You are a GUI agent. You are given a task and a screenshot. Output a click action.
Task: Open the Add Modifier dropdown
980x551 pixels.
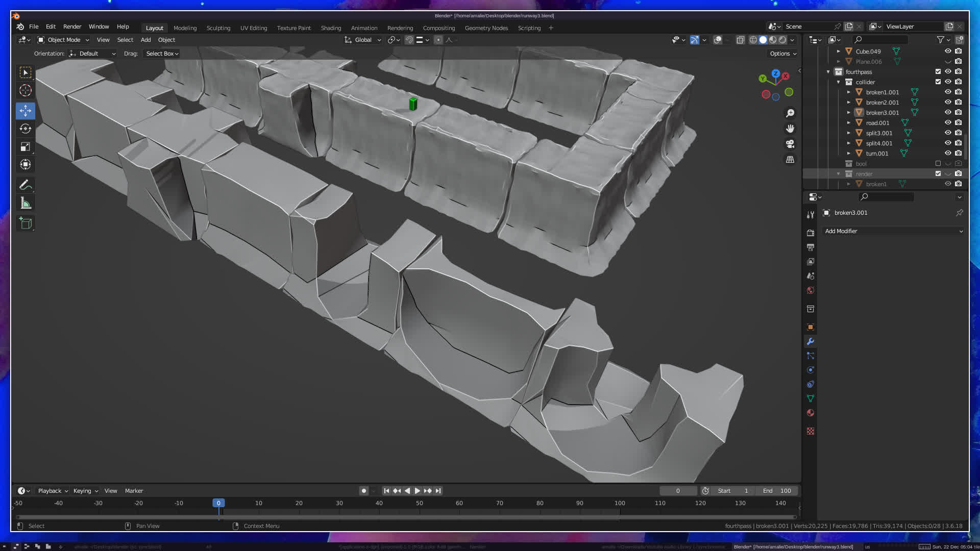click(x=893, y=231)
